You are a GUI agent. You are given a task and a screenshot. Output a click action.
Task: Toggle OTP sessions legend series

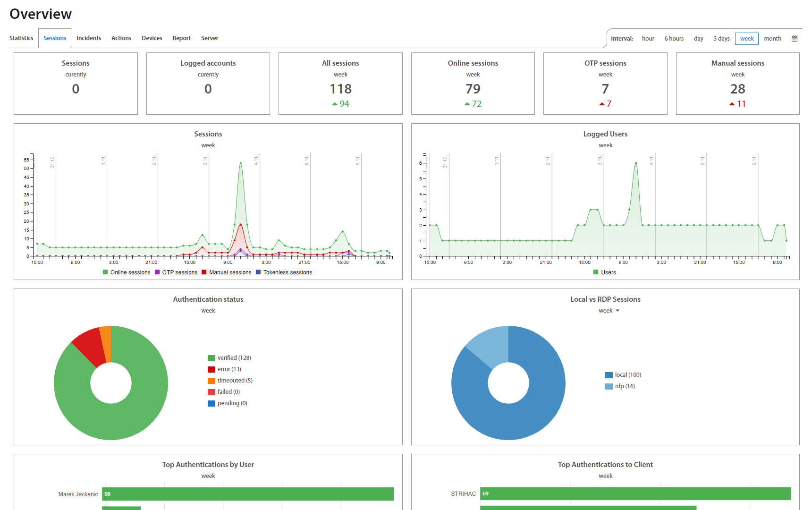(x=176, y=272)
